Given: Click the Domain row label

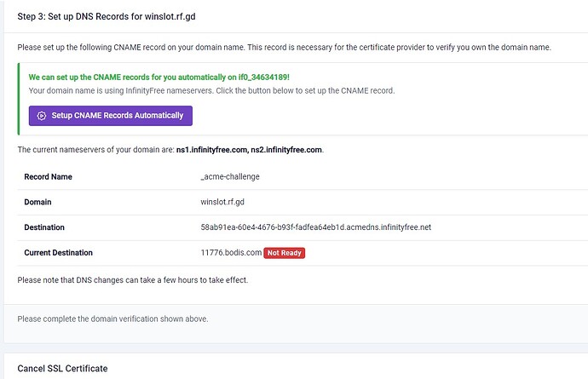Looking at the screenshot, I should pyautogui.click(x=38, y=202).
